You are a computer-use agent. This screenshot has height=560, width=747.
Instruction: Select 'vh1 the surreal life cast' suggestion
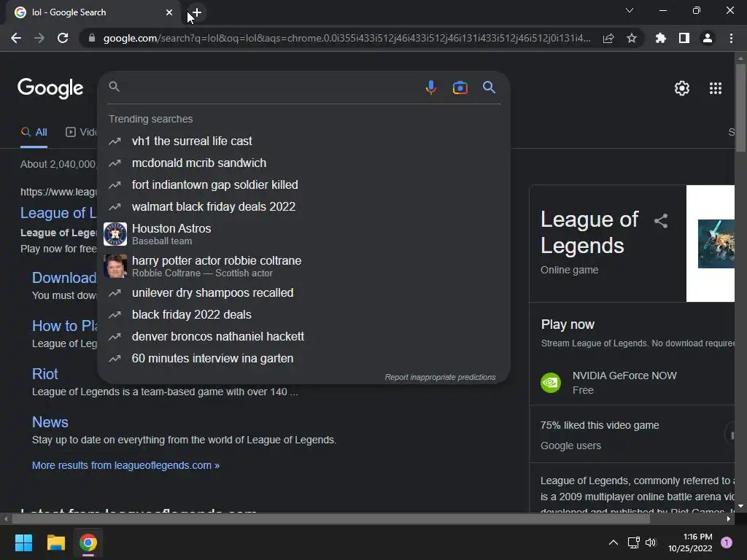tap(304, 141)
